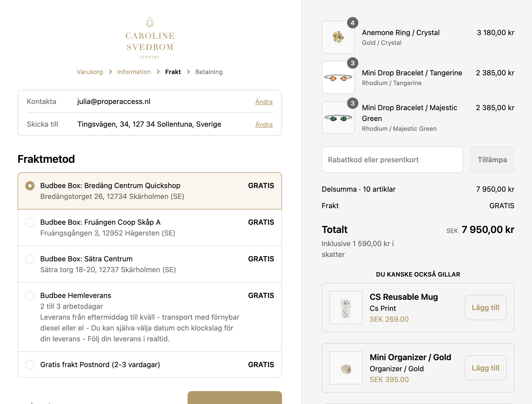
Task: Open the Anemone Ring product thumbnail
Action: (338, 37)
